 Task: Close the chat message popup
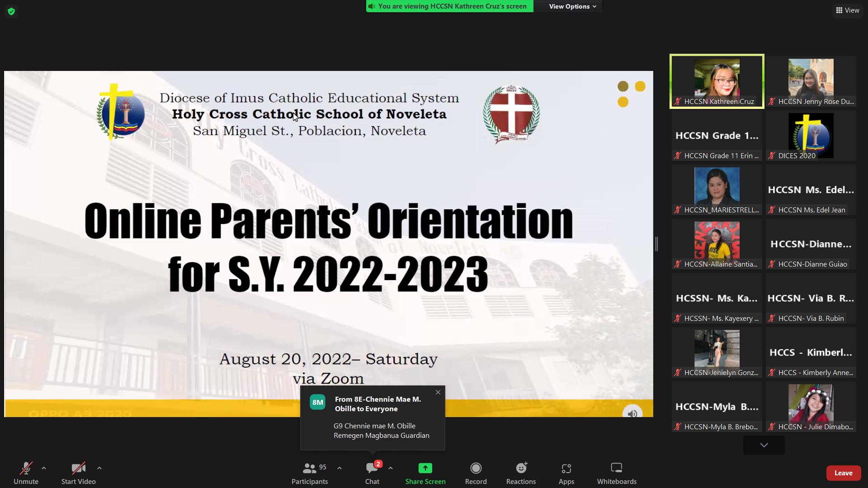click(x=438, y=392)
